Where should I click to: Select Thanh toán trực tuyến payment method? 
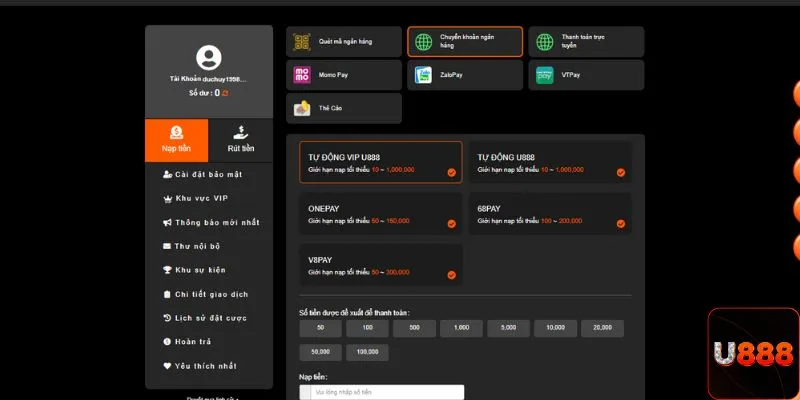coord(586,42)
